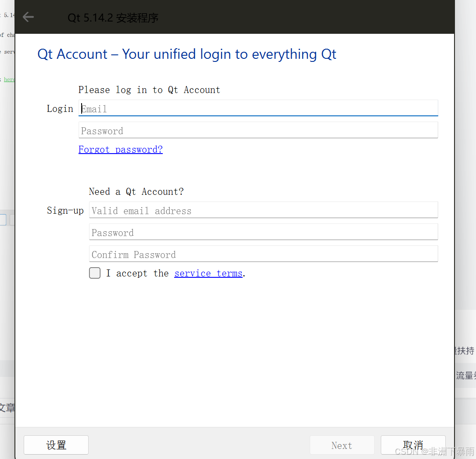Cancel installation with 取消 button
The width and height of the screenshot is (476, 459).
(413, 445)
